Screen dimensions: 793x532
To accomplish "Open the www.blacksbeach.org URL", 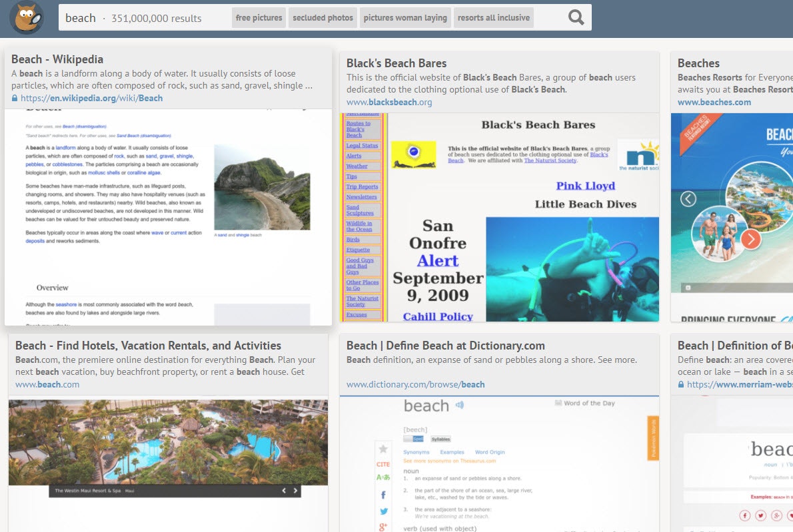I will [x=389, y=102].
